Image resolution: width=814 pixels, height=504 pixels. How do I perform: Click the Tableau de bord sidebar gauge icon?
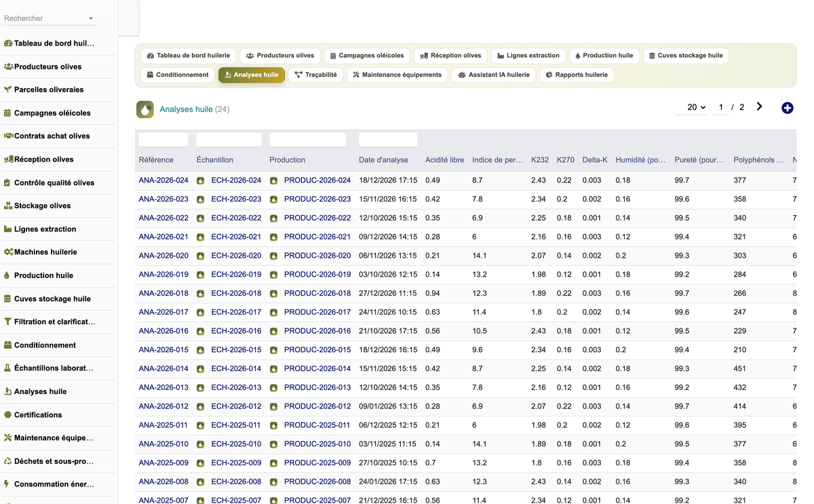coord(8,43)
